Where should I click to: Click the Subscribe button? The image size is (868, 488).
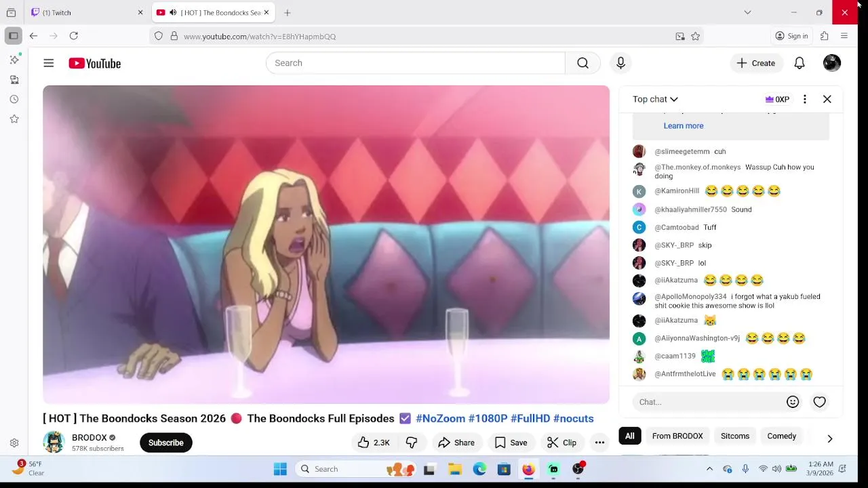pos(166,443)
